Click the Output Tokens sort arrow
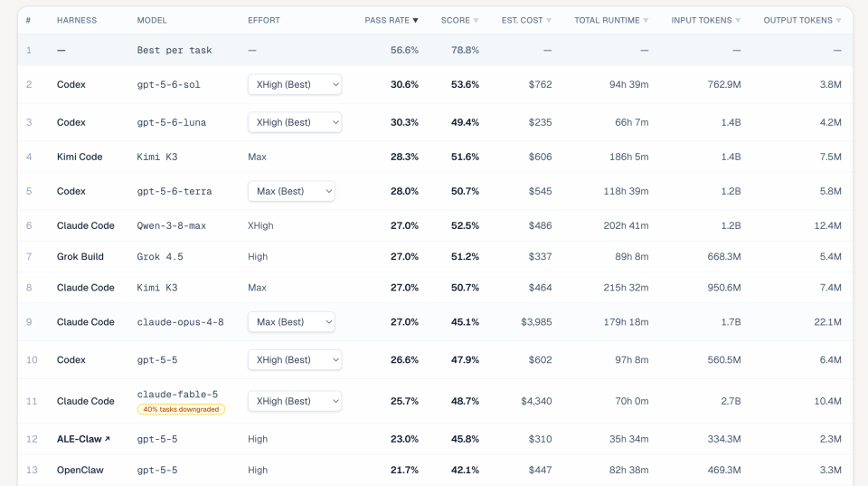Viewport: 868px width, 486px height. coord(839,21)
